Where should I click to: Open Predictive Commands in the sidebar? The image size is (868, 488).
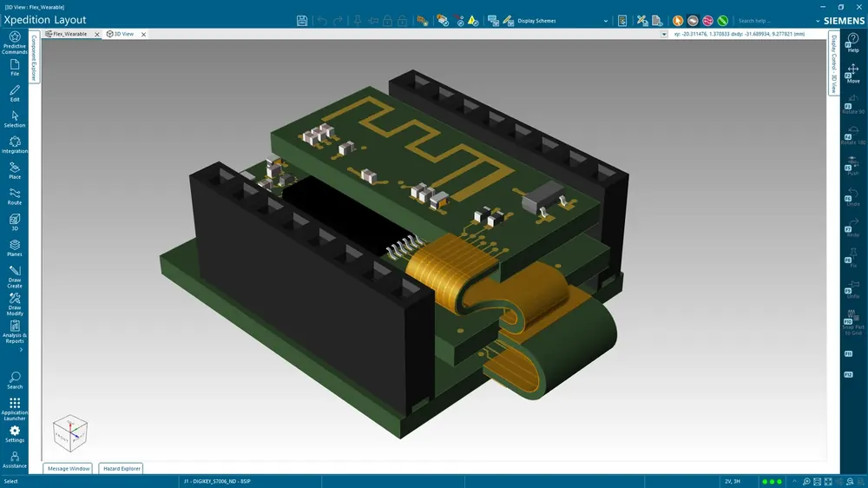tap(15, 43)
